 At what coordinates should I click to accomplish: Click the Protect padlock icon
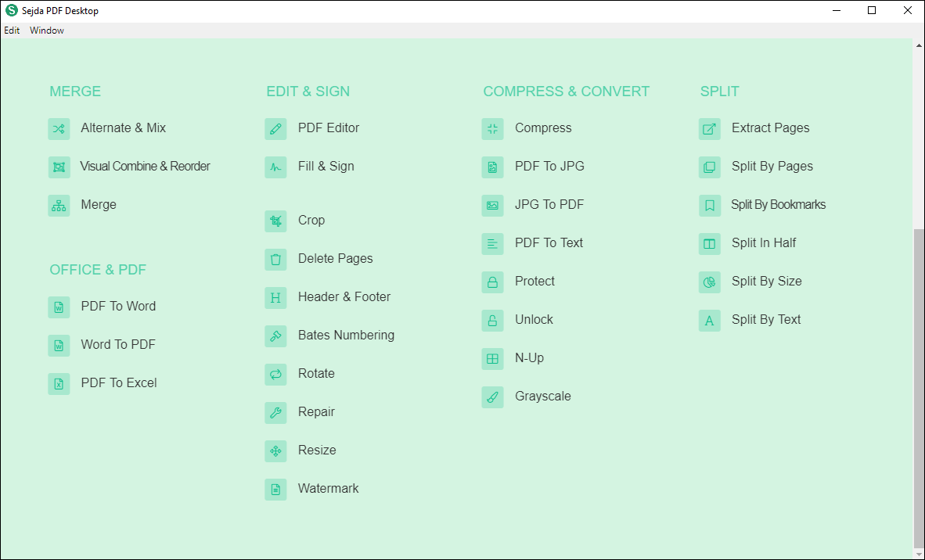coord(492,282)
